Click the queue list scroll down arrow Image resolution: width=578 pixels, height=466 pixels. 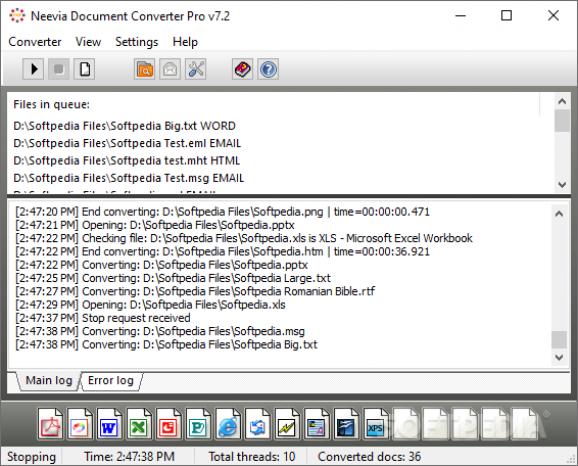click(562, 184)
